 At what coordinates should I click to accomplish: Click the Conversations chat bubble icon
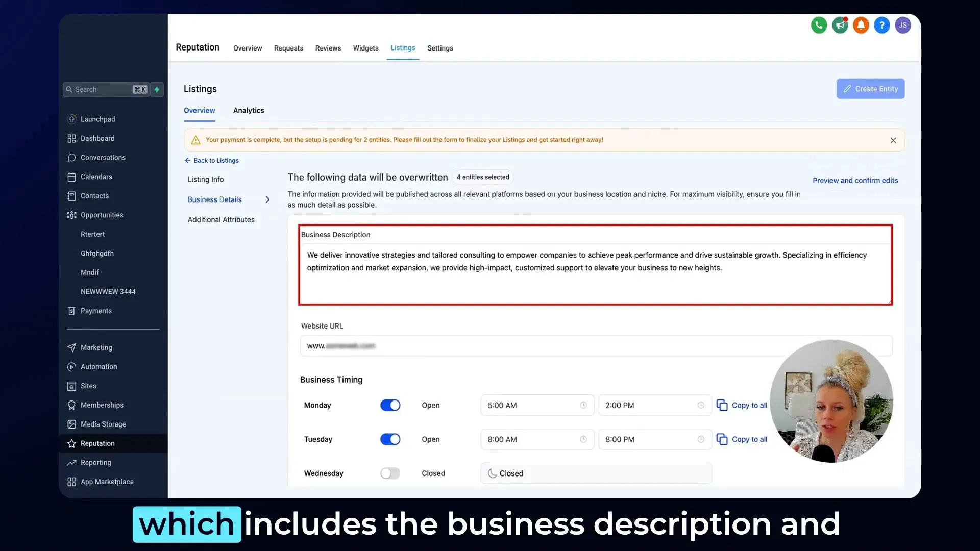point(72,158)
